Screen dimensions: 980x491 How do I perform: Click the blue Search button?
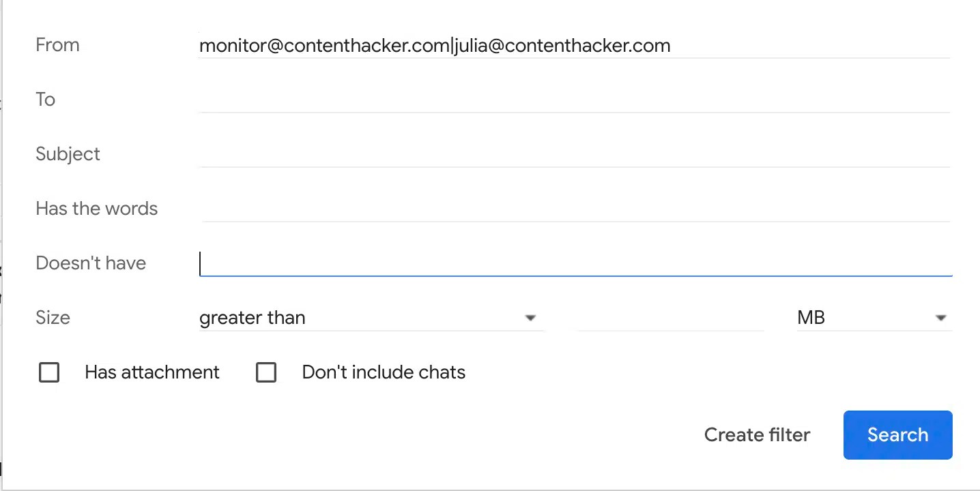click(897, 434)
